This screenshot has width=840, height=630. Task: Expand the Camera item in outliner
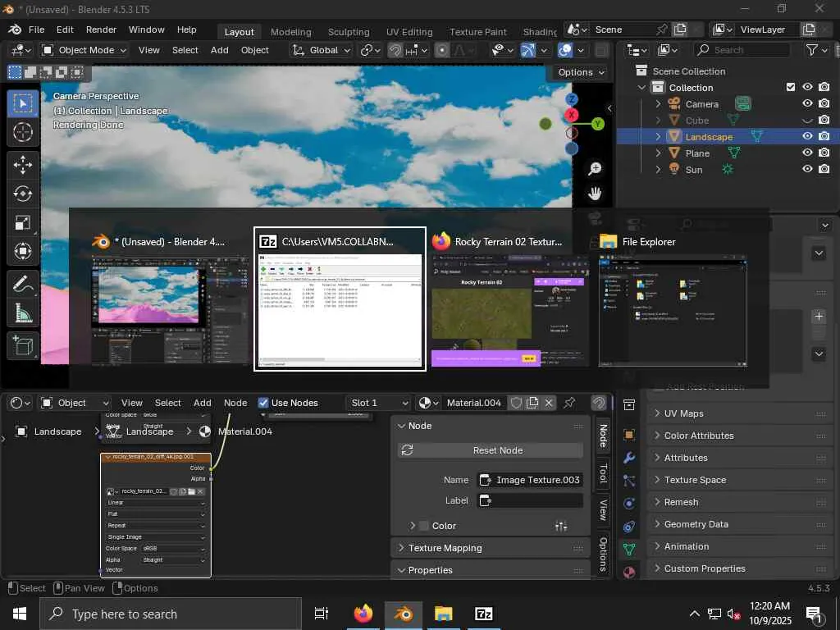point(659,104)
